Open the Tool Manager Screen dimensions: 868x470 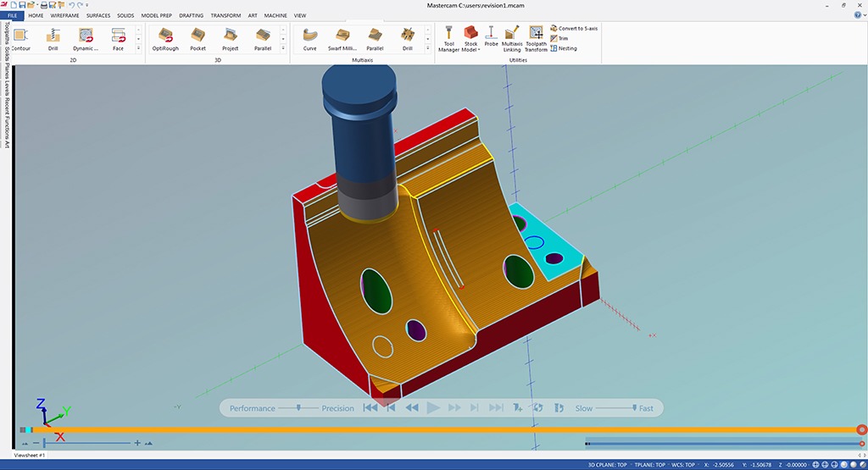coord(450,37)
